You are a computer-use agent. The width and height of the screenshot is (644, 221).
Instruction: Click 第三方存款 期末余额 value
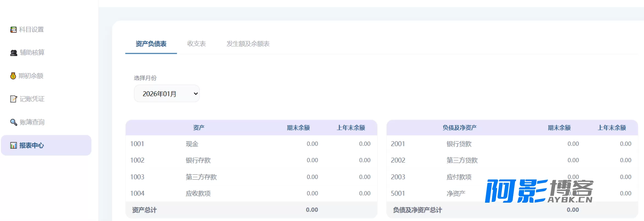[x=312, y=177]
